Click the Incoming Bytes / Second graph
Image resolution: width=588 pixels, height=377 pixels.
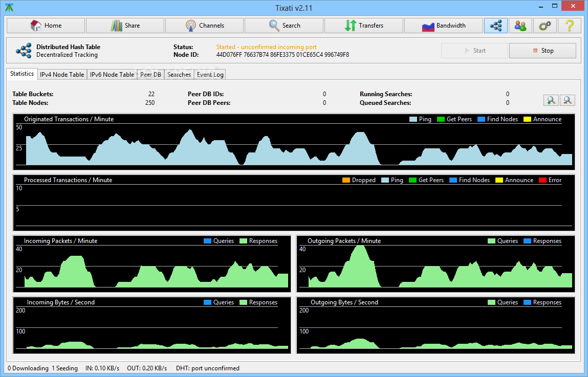point(152,325)
